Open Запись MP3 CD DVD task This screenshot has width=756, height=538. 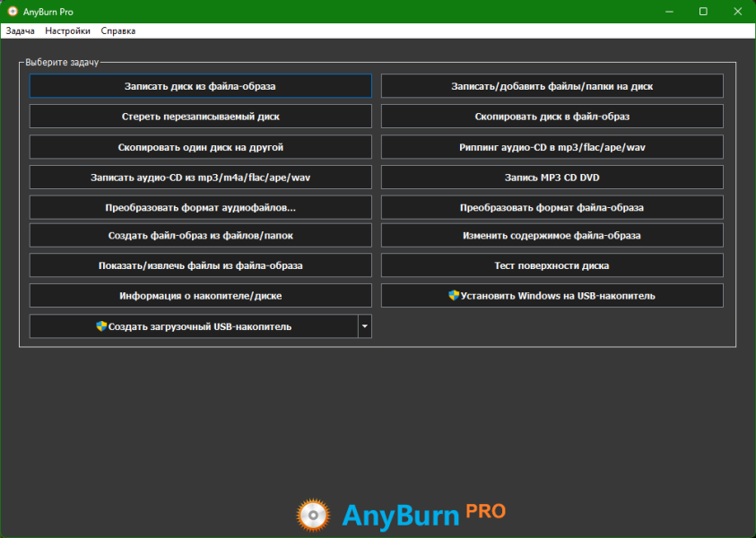[x=552, y=178]
